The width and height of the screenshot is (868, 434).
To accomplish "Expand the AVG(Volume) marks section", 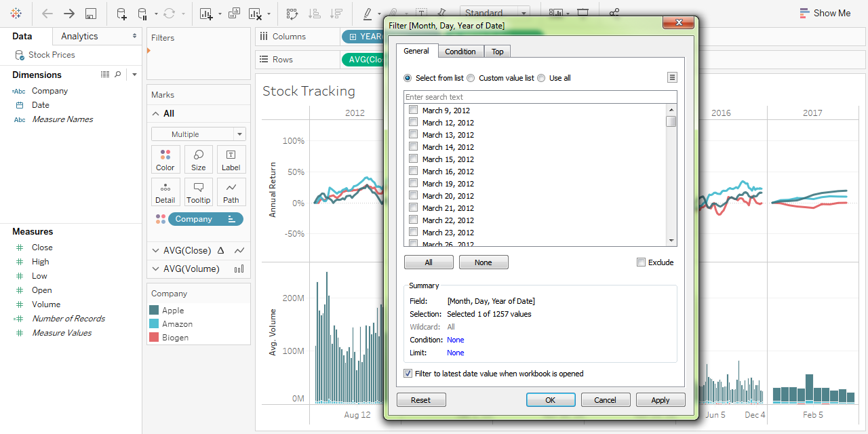I will tap(156, 269).
